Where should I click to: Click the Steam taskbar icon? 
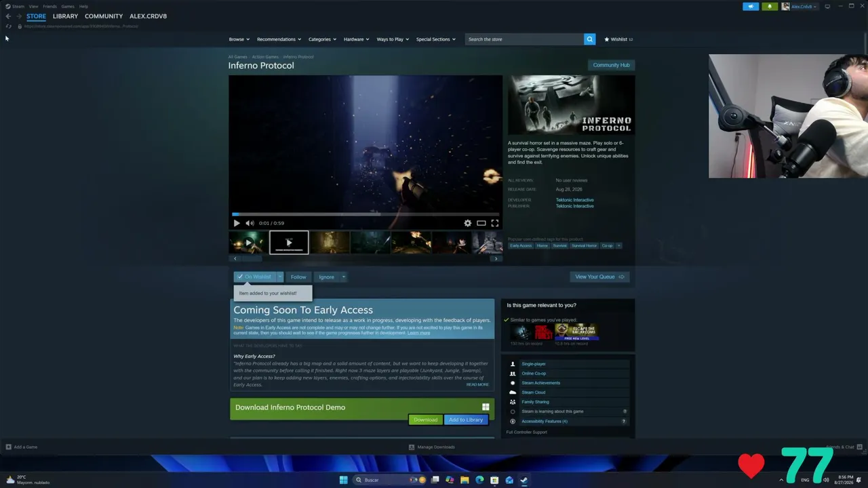[x=524, y=480]
